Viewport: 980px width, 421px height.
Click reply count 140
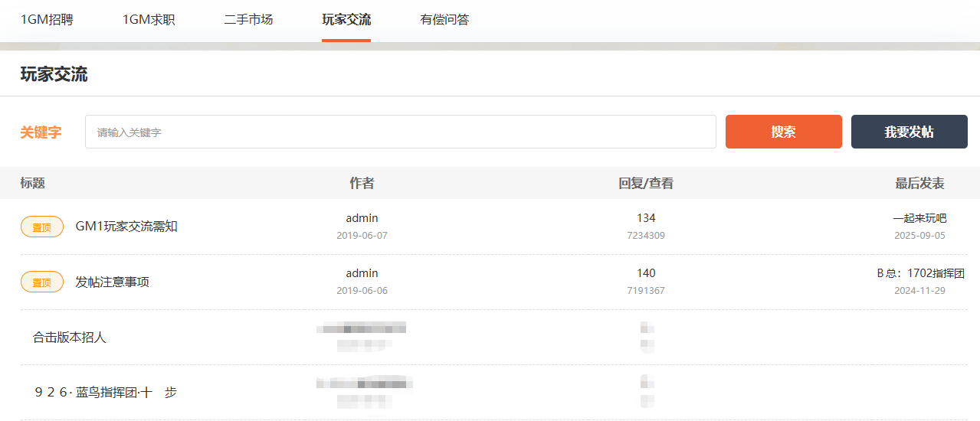[x=646, y=273]
